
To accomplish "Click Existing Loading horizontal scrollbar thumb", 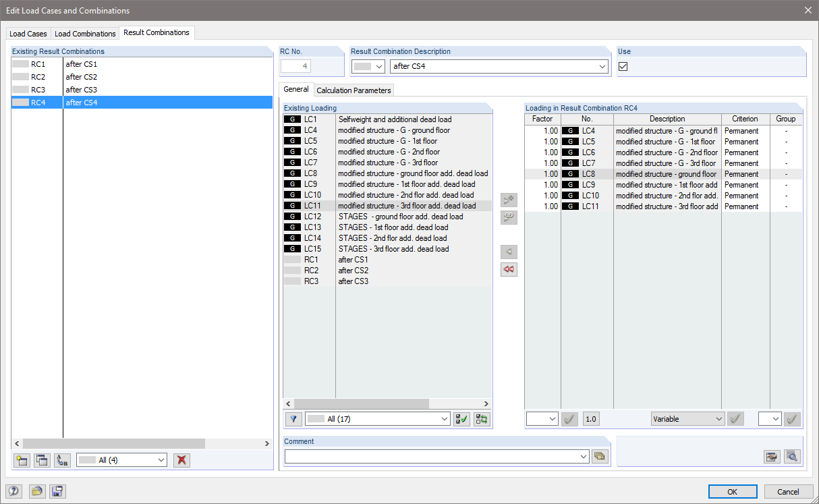I will pyautogui.click(x=360, y=403).
